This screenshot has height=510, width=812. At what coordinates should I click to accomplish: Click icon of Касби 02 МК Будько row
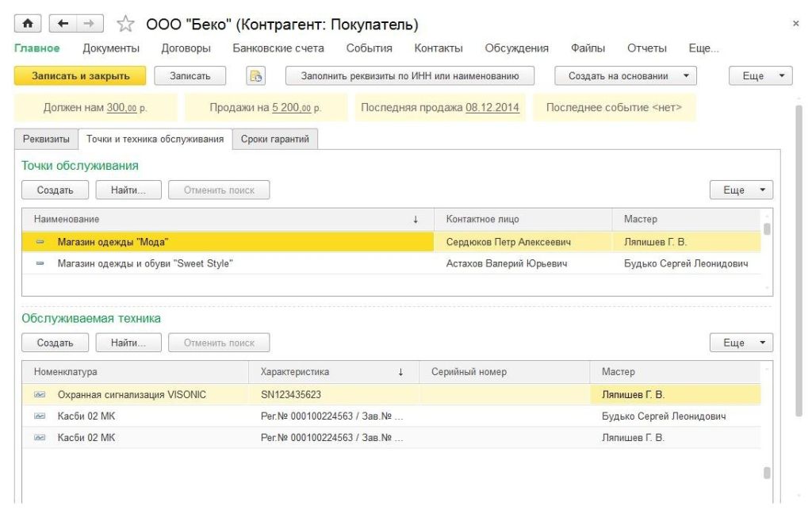click(x=40, y=416)
